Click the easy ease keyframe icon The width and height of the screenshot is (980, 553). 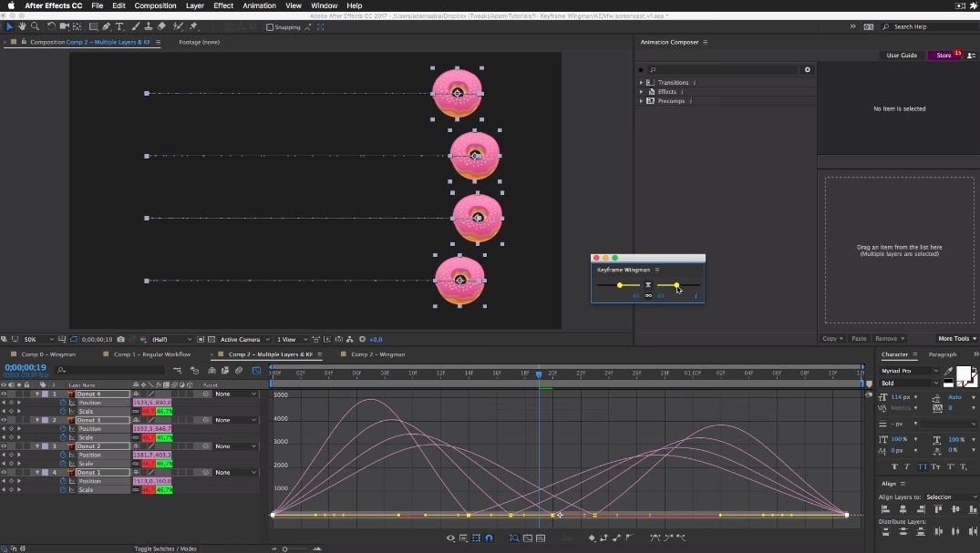point(655,538)
